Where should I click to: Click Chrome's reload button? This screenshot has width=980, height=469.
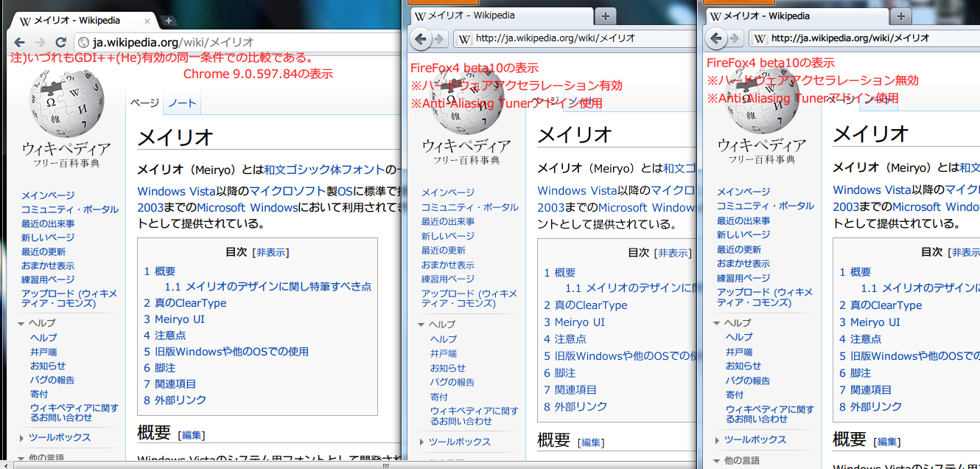(x=61, y=43)
